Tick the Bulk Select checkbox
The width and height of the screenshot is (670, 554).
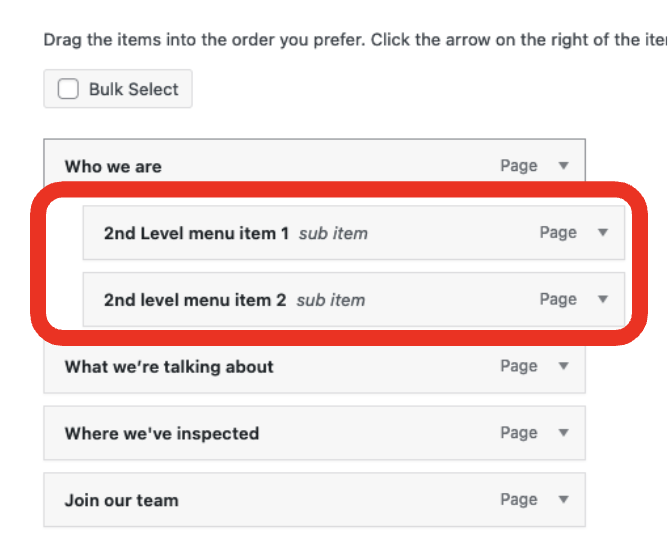pyautogui.click(x=68, y=89)
